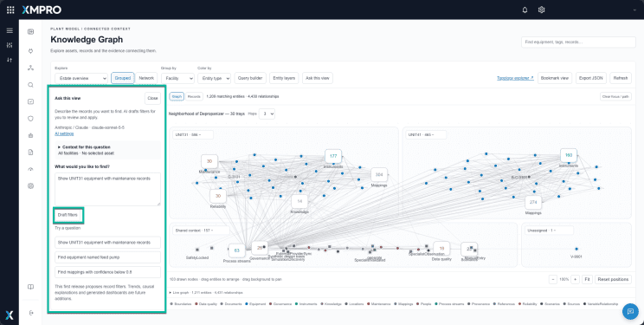Open the Color by Entity type dropdown
Image resolution: width=644 pixels, height=325 pixels.
pos(214,78)
